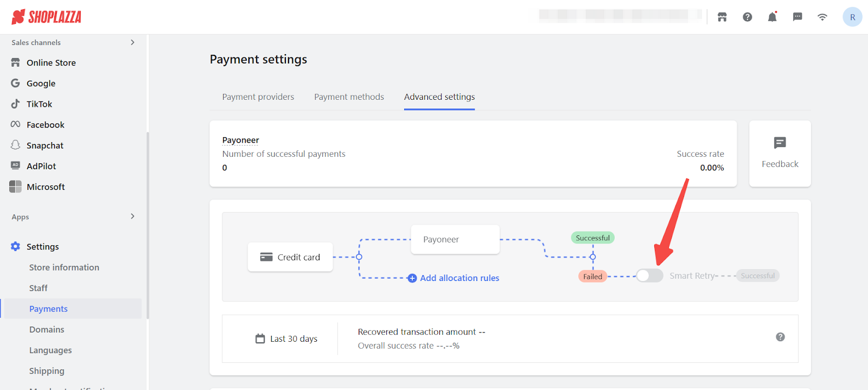
Task: Click the Smart Retry label
Action: tap(692, 276)
